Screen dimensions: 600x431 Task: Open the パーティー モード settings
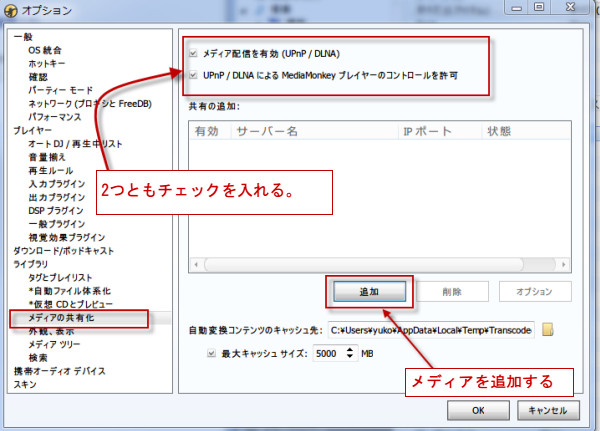tap(60, 90)
